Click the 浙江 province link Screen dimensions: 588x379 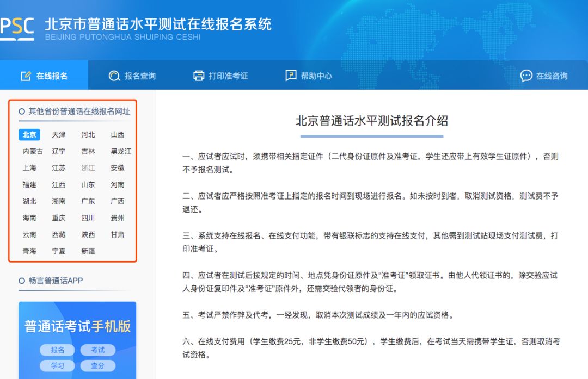tap(88, 168)
